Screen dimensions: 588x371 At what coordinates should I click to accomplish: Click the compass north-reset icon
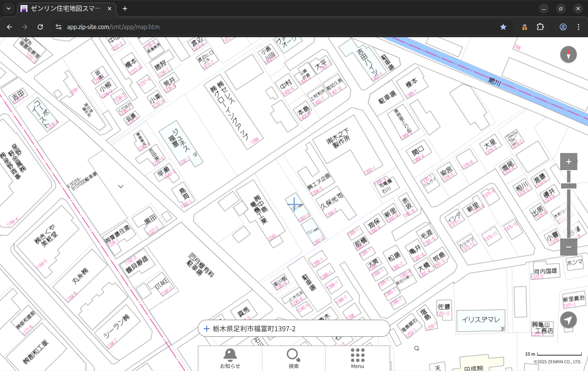(568, 55)
